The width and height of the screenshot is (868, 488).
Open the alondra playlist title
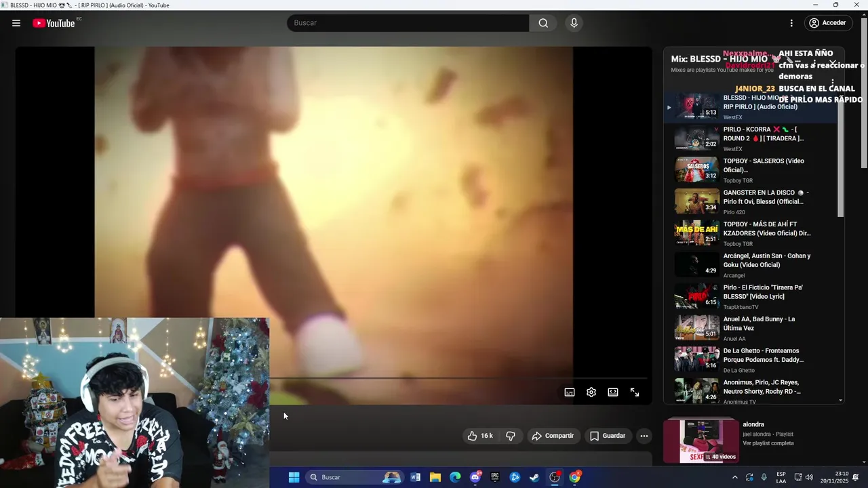tap(753, 424)
